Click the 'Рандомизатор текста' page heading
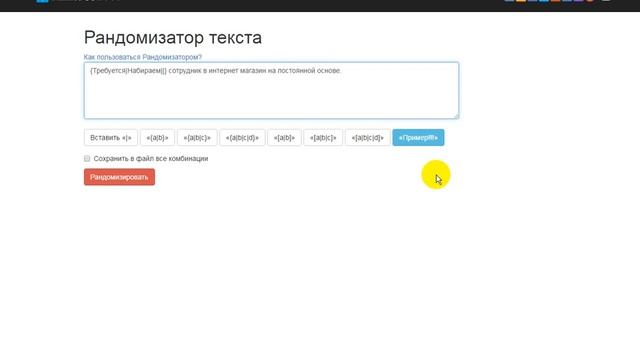This screenshot has width=640, height=360. [x=173, y=38]
